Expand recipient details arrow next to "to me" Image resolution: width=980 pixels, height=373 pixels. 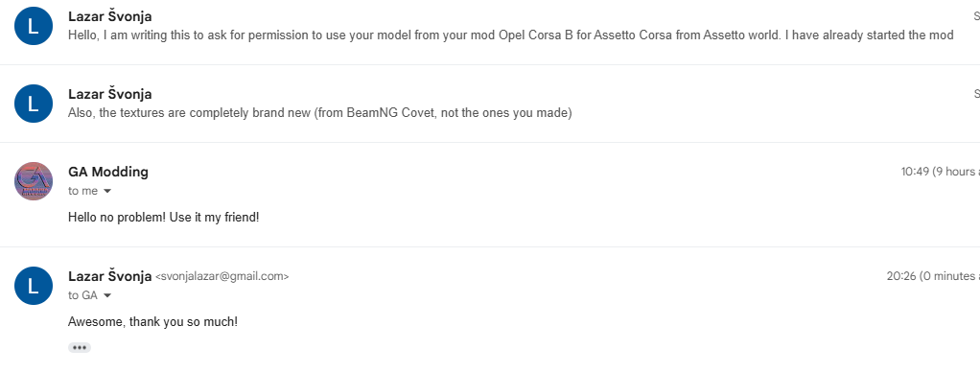(106, 191)
